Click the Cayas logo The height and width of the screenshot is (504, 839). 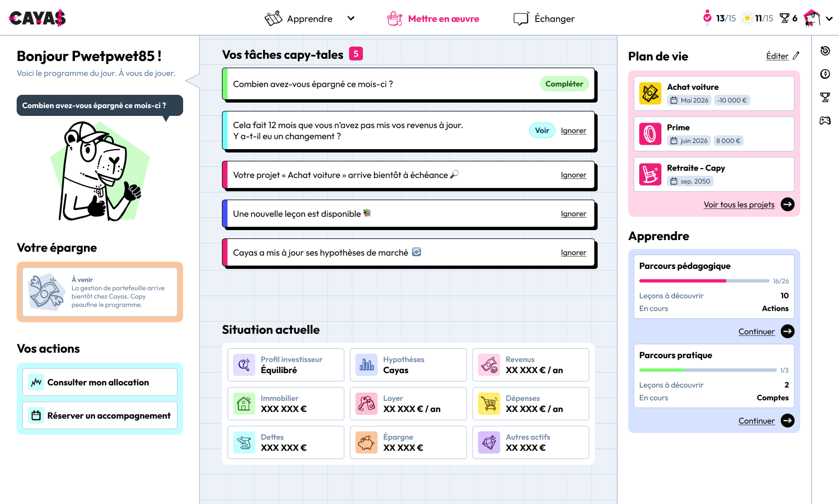pyautogui.click(x=37, y=17)
